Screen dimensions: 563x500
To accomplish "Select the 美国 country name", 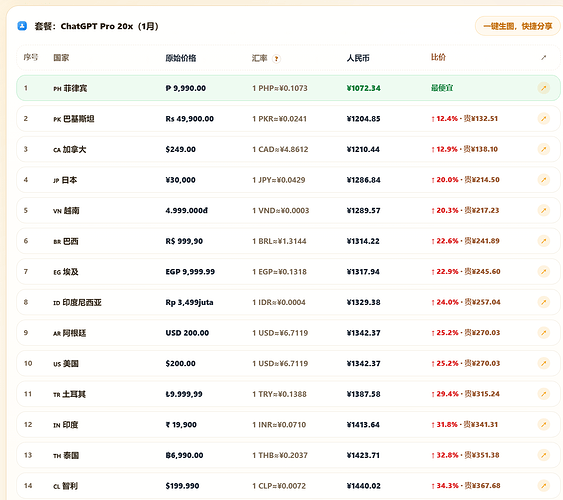I will point(71,364).
